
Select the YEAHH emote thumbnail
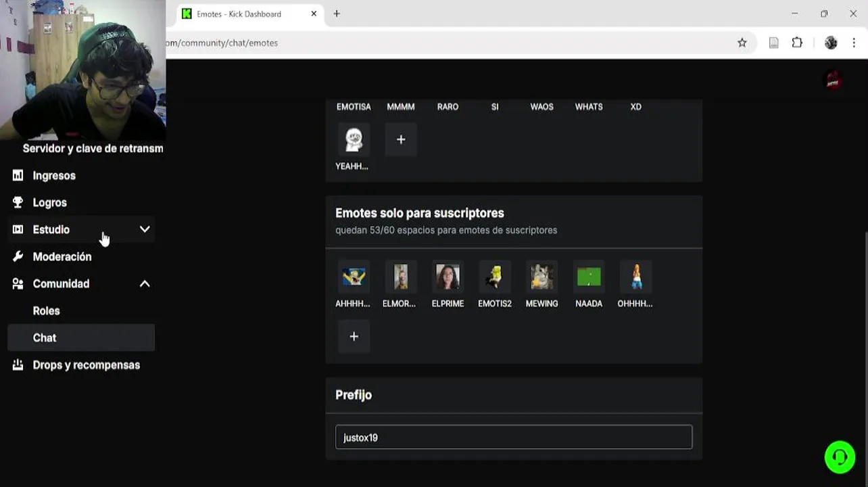(354, 139)
